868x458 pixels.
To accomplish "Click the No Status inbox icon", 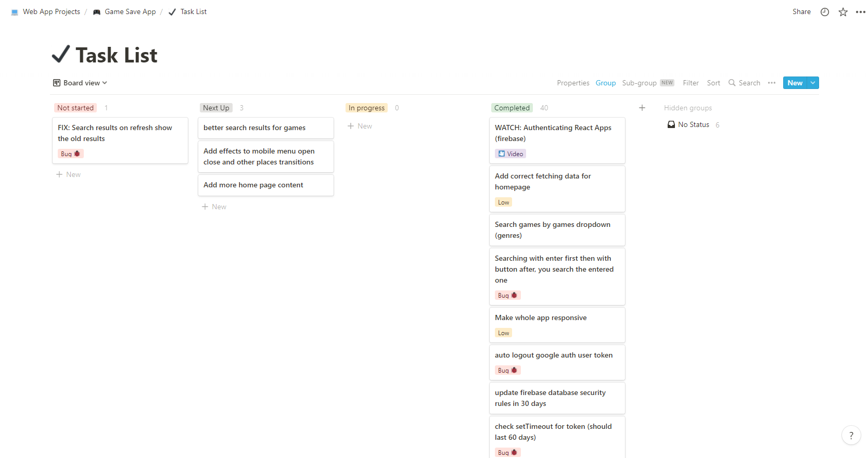I will click(671, 124).
